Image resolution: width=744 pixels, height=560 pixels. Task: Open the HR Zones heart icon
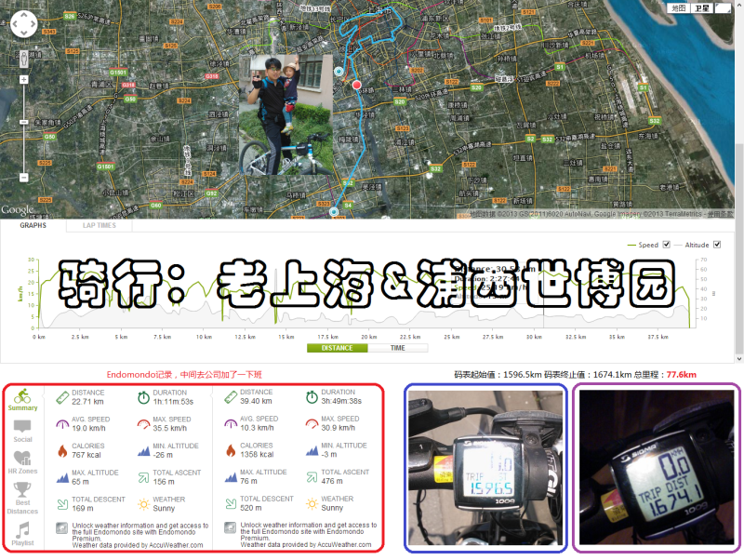click(x=22, y=459)
